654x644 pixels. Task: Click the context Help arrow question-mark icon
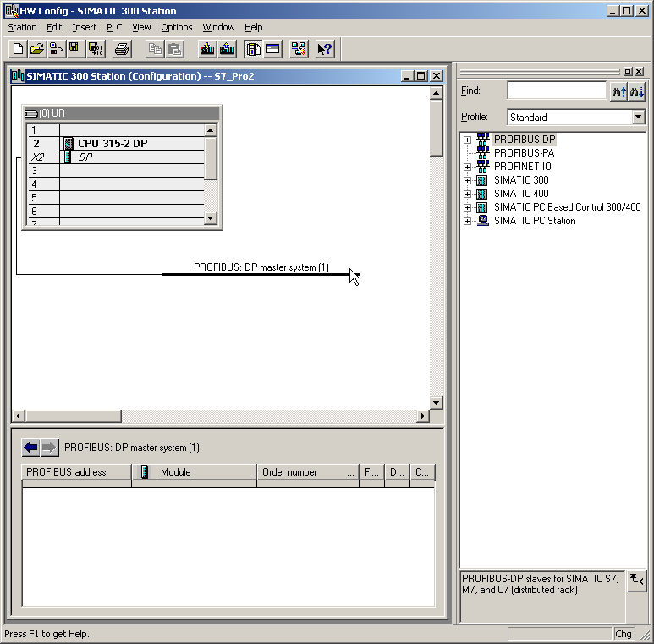click(x=325, y=49)
